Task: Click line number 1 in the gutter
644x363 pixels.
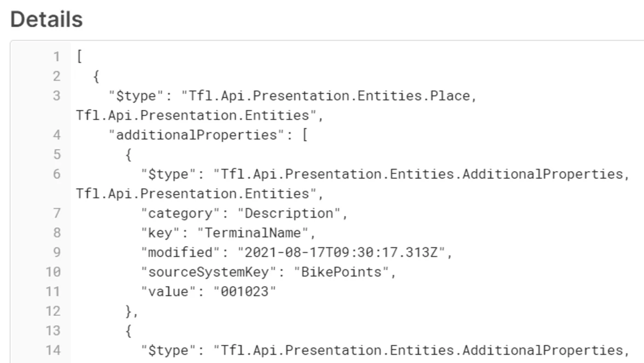Action: coord(57,57)
